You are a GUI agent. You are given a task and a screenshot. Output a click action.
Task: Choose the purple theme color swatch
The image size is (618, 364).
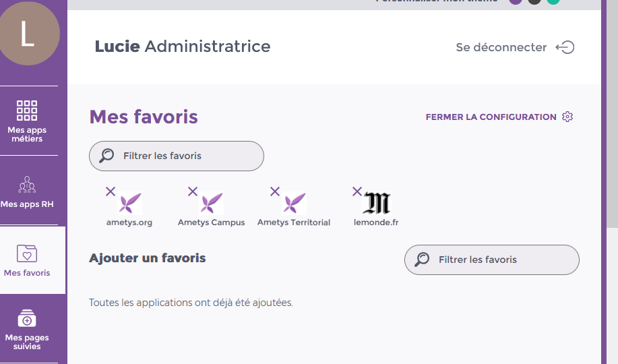point(516,1)
